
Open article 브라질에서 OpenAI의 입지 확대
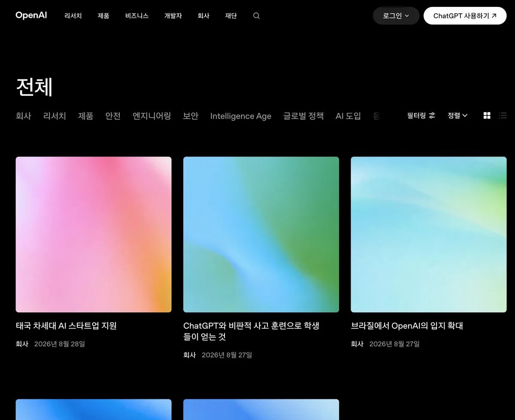407,326
